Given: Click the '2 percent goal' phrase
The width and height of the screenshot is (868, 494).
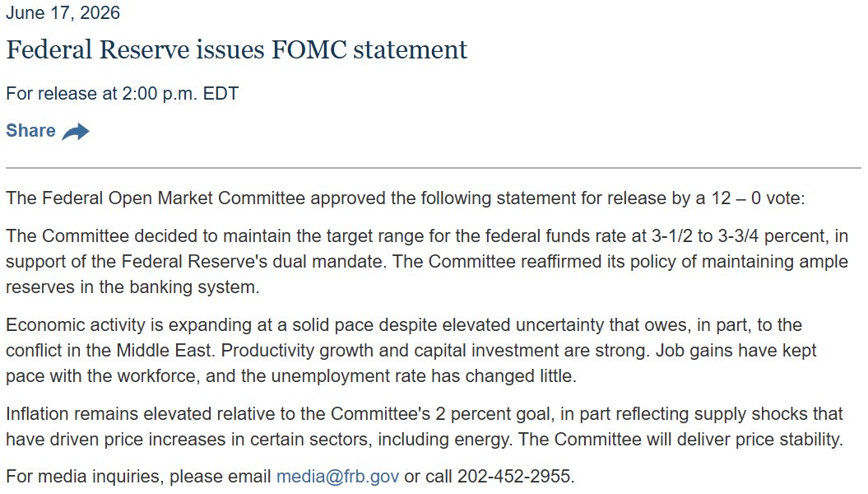Looking at the screenshot, I should [x=493, y=414].
